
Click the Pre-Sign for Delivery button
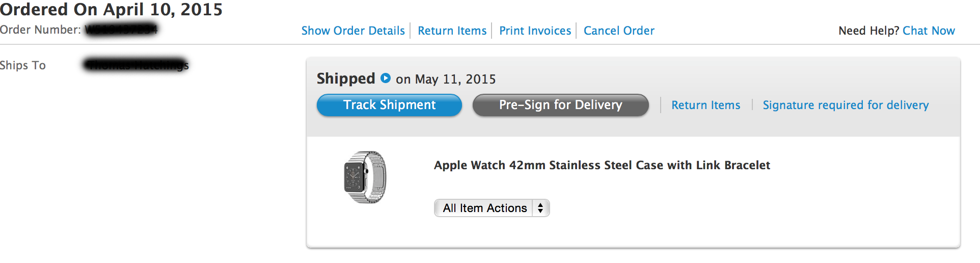coord(560,105)
